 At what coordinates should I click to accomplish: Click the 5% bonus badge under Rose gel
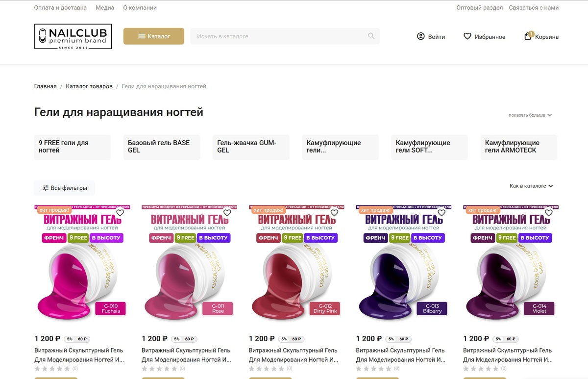tap(177, 339)
